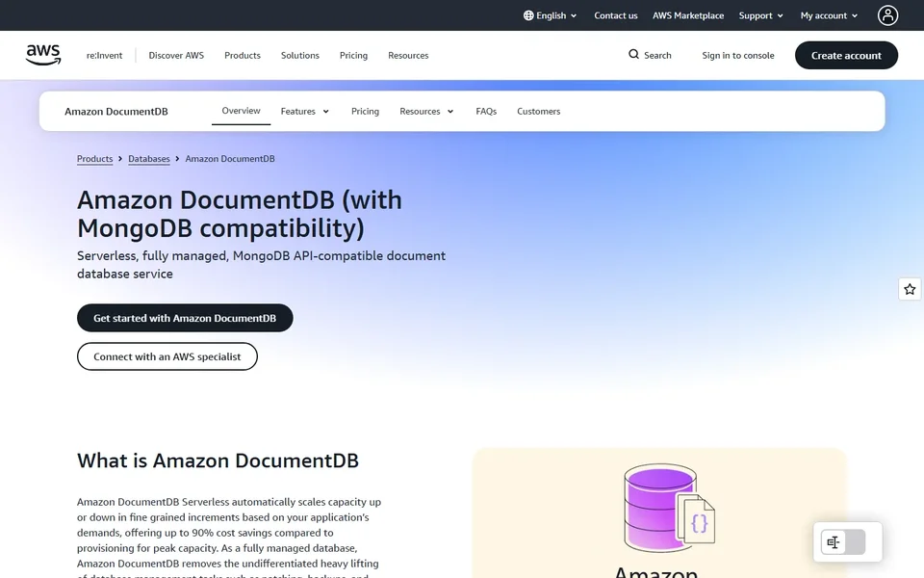The image size is (924, 578).
Task: Click the Amazon DocumentDB breadcrumb text
Action: pyautogui.click(x=230, y=159)
